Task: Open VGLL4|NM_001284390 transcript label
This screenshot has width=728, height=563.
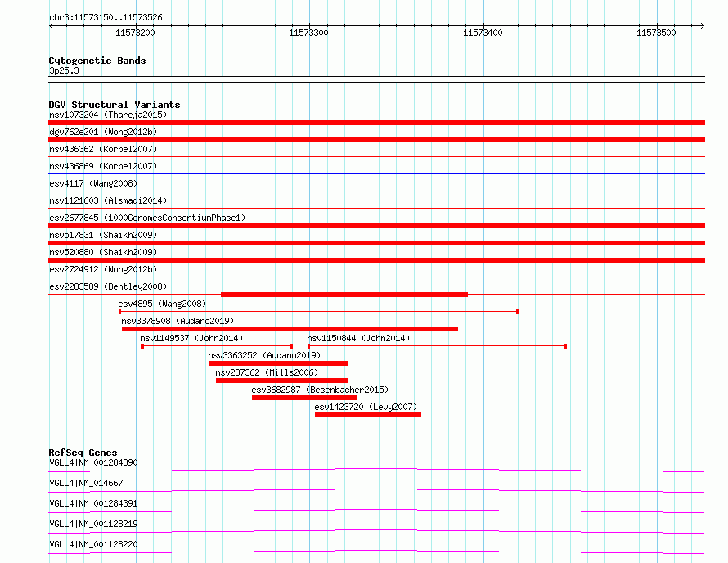Action: click(93, 462)
